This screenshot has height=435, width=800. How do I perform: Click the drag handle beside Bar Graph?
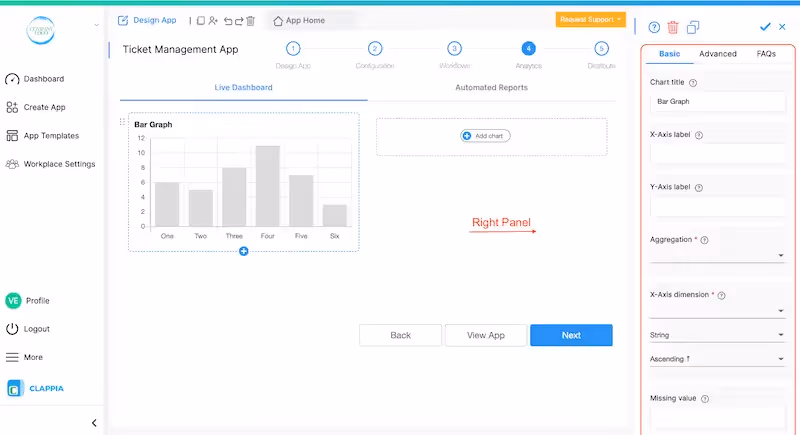tap(122, 121)
